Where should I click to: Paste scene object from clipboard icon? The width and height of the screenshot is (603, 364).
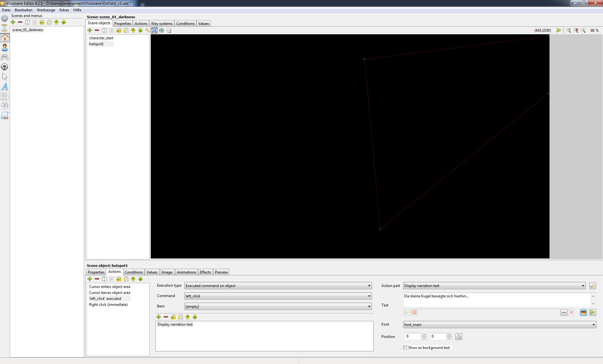click(126, 30)
